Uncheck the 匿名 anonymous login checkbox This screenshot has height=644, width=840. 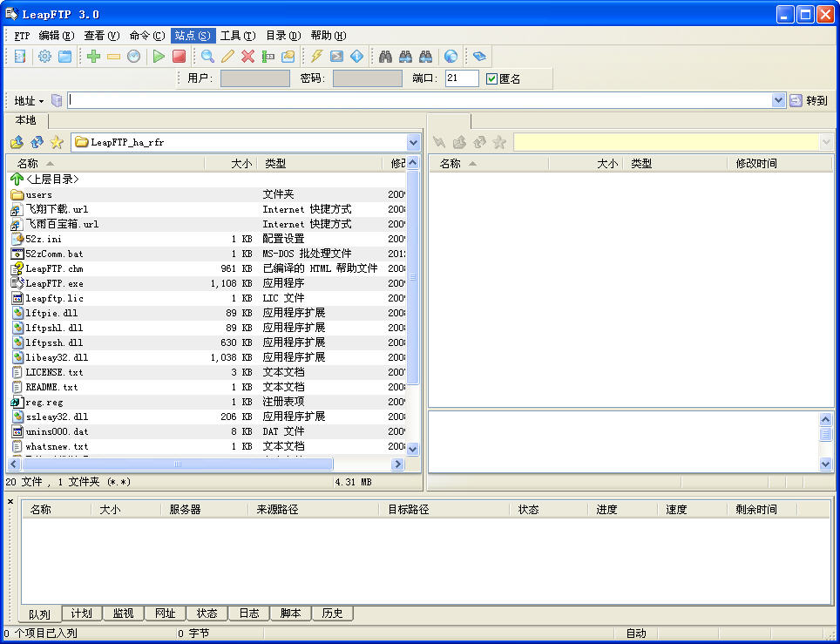[x=491, y=78]
